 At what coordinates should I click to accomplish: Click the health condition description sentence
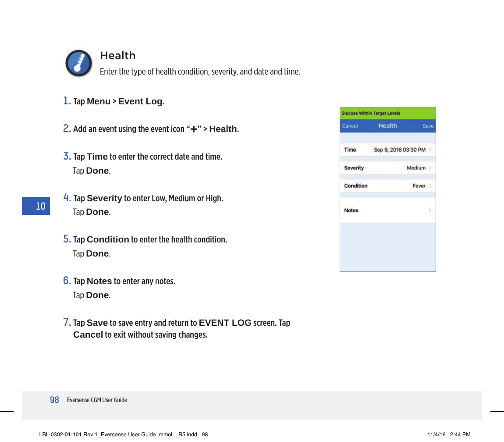(x=200, y=71)
